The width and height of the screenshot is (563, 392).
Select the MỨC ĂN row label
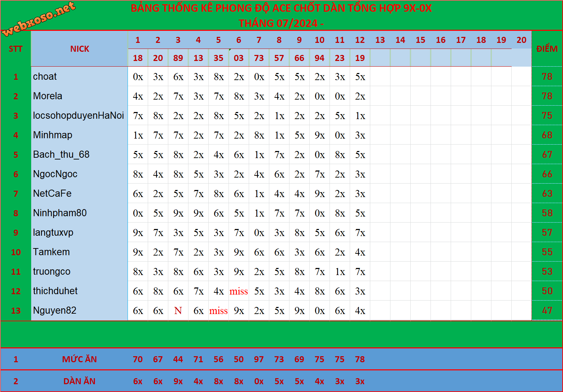[79, 359]
